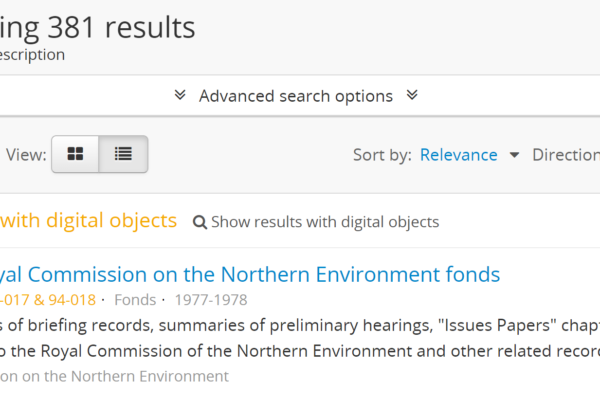
Task: Click the grey Northern Environment creator text
Action: 114,376
